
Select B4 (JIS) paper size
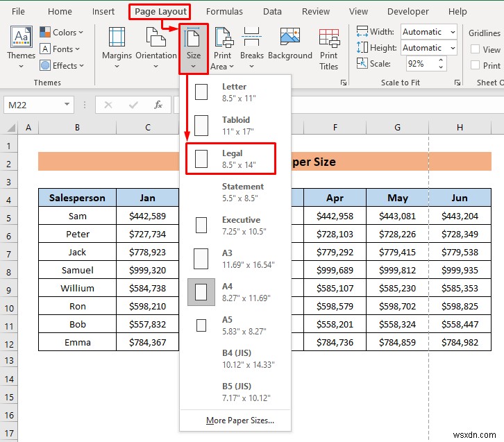235,359
